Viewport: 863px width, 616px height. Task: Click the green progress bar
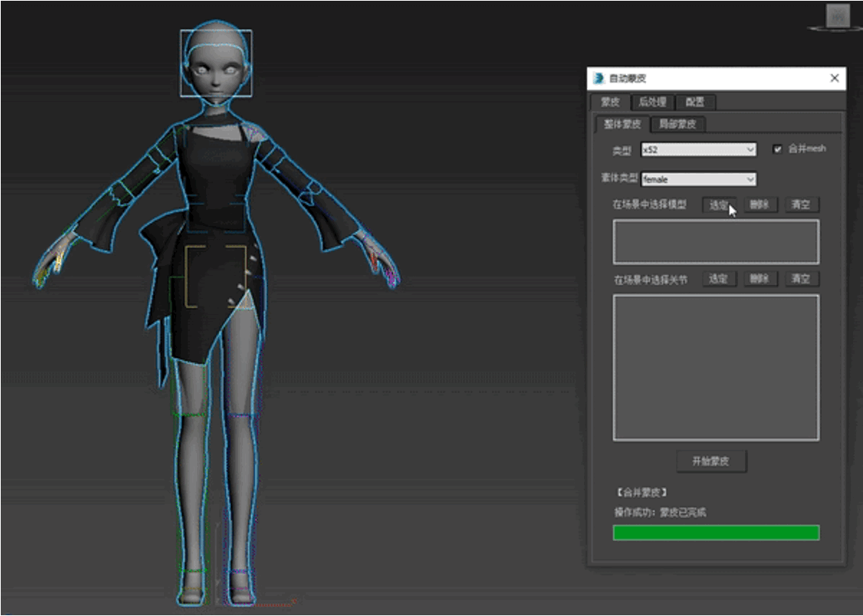[x=716, y=532]
